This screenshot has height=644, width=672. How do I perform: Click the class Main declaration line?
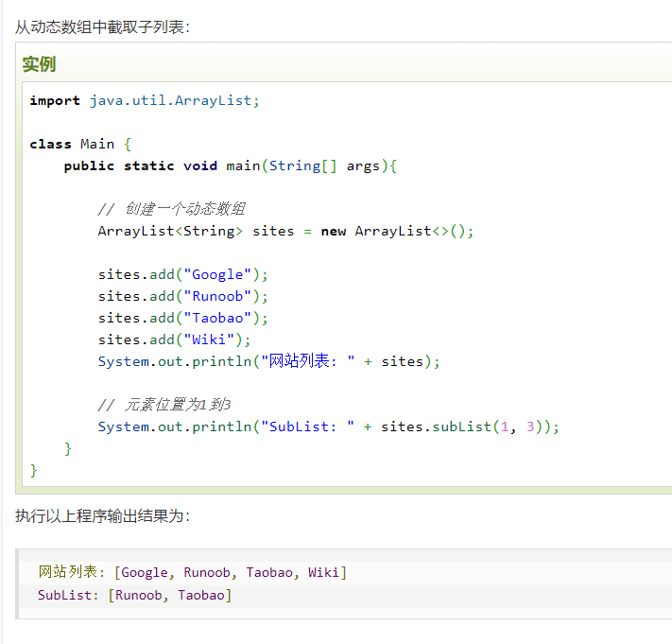click(80, 144)
